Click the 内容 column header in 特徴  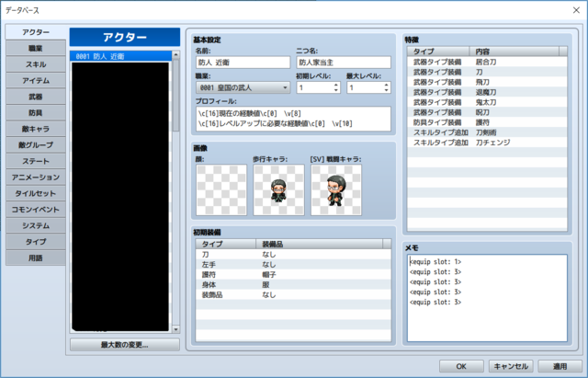[x=514, y=52]
